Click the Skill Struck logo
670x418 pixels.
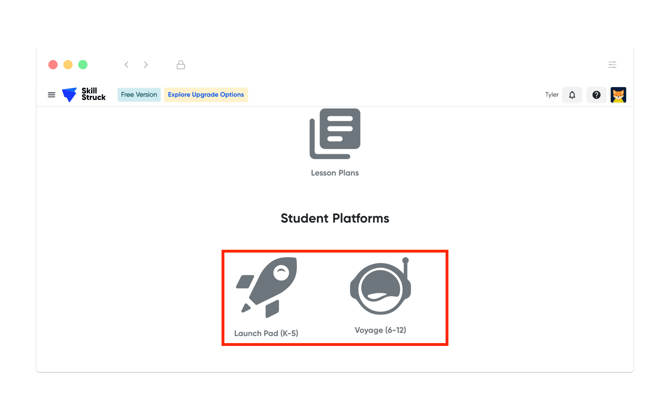(84, 95)
